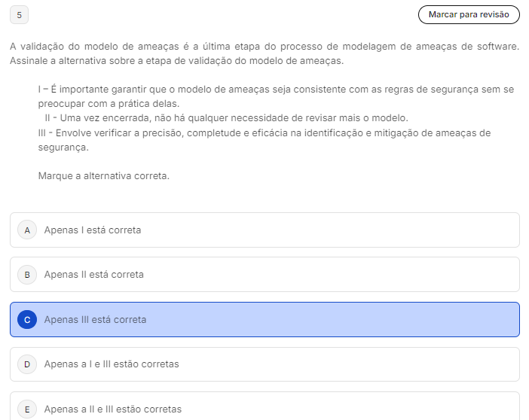This screenshot has height=420, width=529.
Task: Click statement III about precisão and completude
Action: click(x=264, y=133)
